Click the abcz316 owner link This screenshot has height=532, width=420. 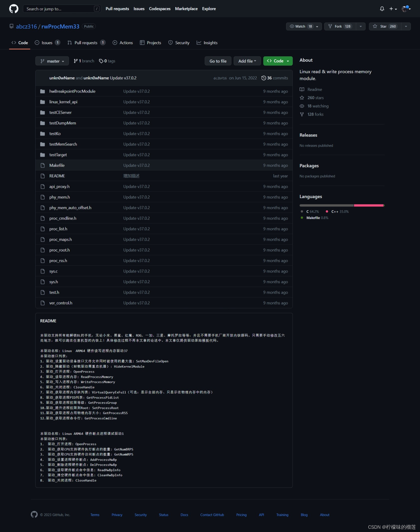tap(26, 26)
